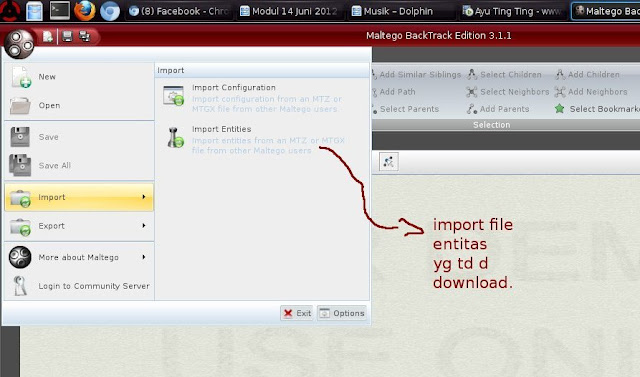This screenshot has height=377, width=640.
Task: Open the Export submenu entry
Action: coord(79,226)
